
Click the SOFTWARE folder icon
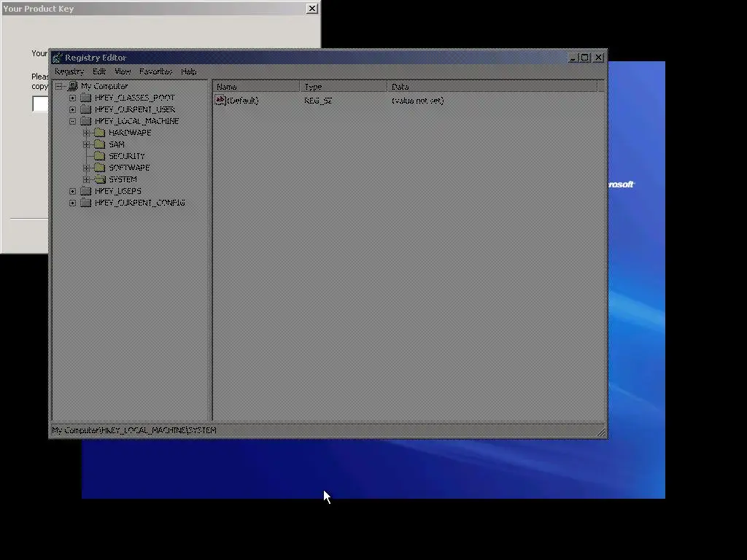coord(99,168)
